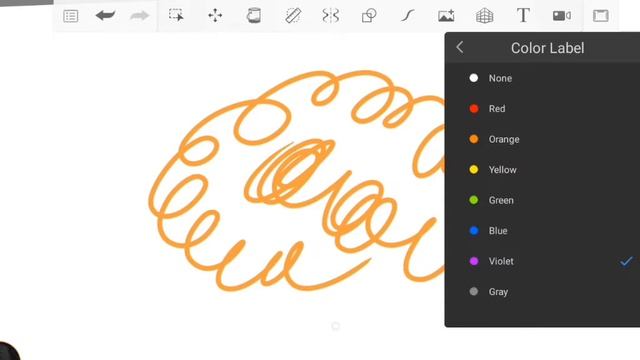Redo the last undone action
This screenshot has height=360, width=640.
click(140, 16)
